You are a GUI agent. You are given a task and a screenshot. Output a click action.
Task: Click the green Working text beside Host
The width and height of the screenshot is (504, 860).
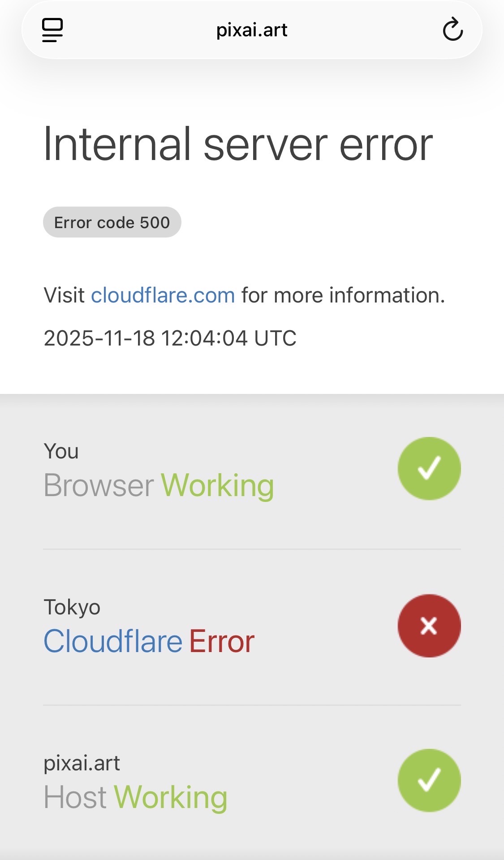pos(171,797)
